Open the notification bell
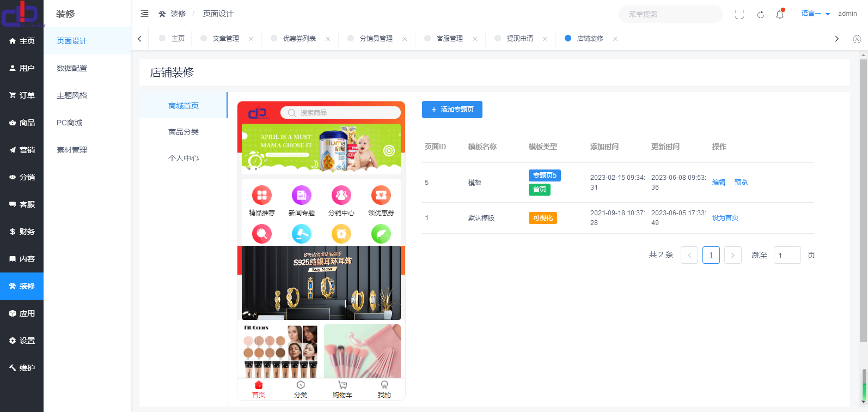The width and height of the screenshot is (868, 412). 780,14
